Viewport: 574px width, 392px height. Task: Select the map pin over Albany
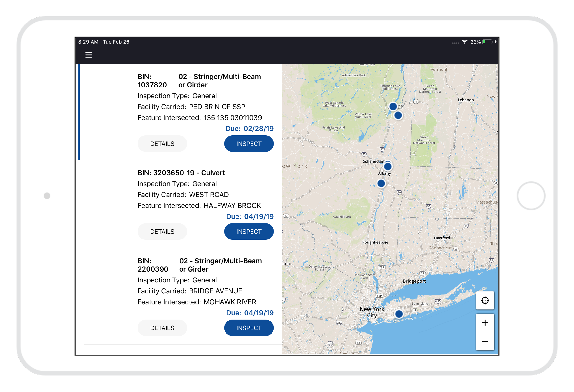tap(387, 167)
